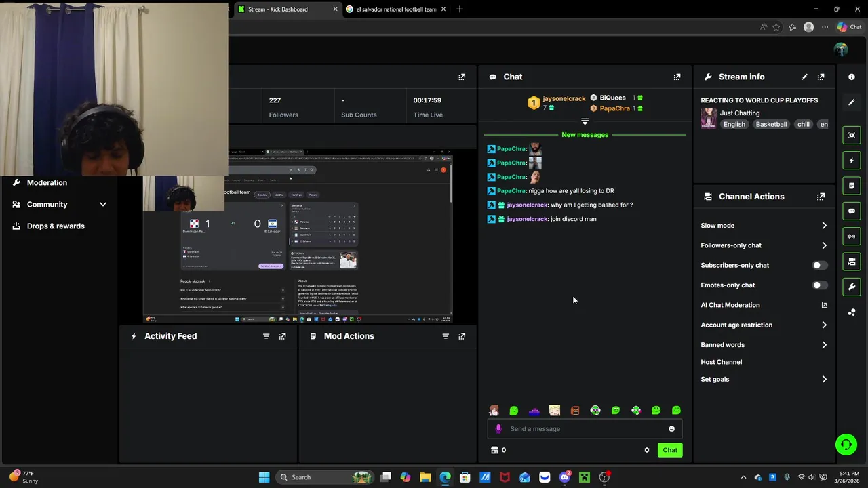The image size is (868, 488).
Task: Click the stream preview thumbnail
Action: click(298, 237)
